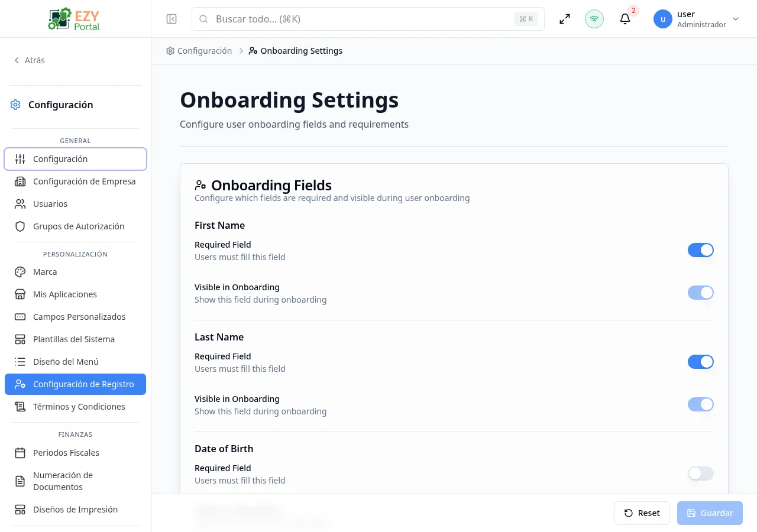Open Numeración de Documentos
This screenshot has height=532, width=757.
75,481
